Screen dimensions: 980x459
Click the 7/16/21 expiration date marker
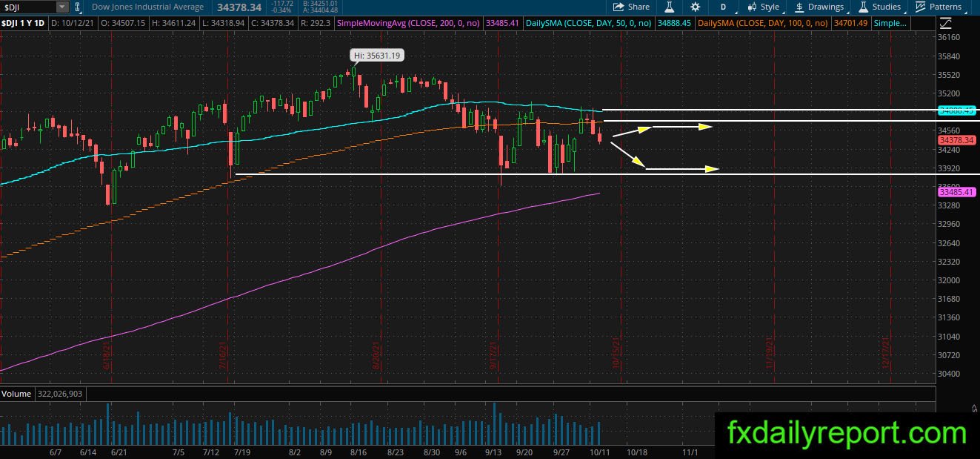click(223, 353)
